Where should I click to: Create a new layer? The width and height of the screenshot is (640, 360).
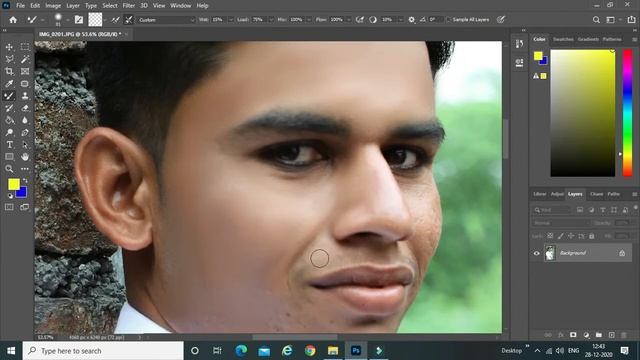611,335
